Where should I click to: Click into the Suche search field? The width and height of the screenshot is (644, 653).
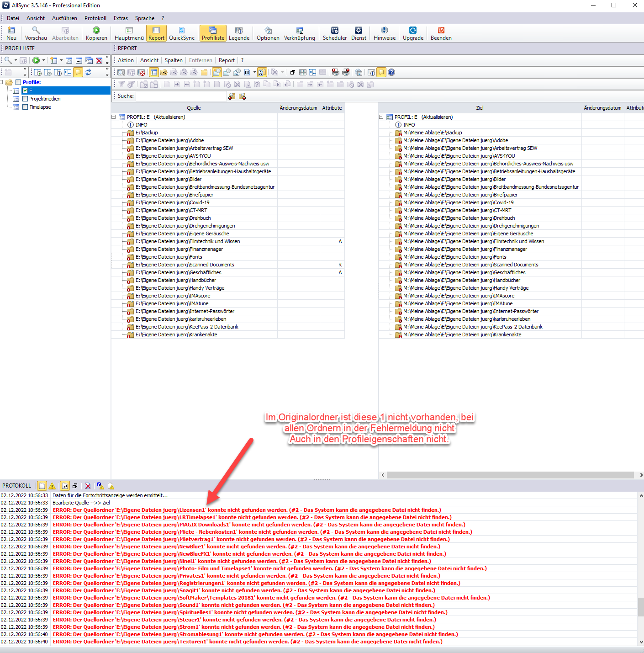click(x=181, y=96)
